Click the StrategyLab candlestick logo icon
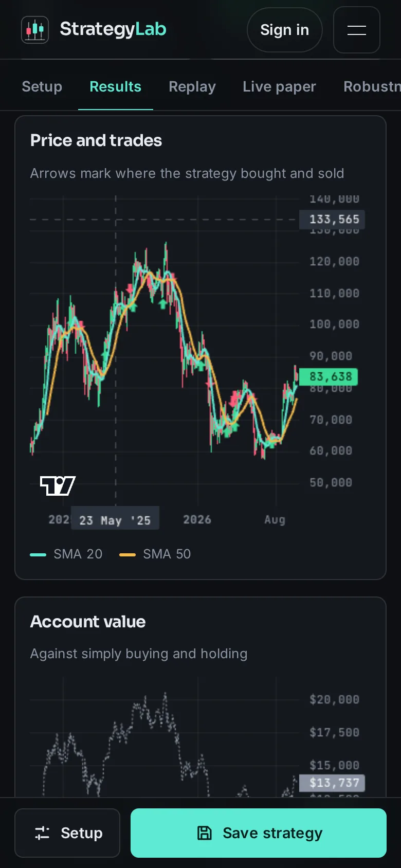401x868 pixels. (35, 29)
